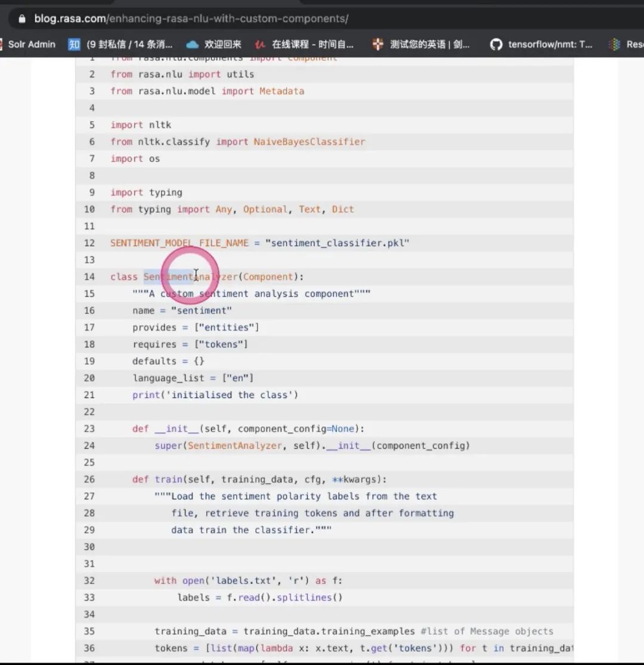Open the 在线课程 - 时间自 bookmark
Viewport: 644px width, 665px height.
[x=313, y=44]
